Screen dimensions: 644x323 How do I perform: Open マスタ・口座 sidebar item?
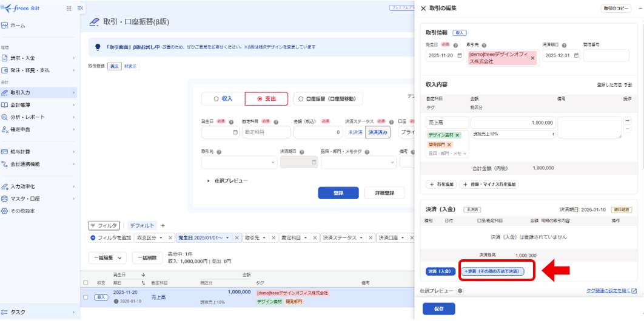coord(39,199)
